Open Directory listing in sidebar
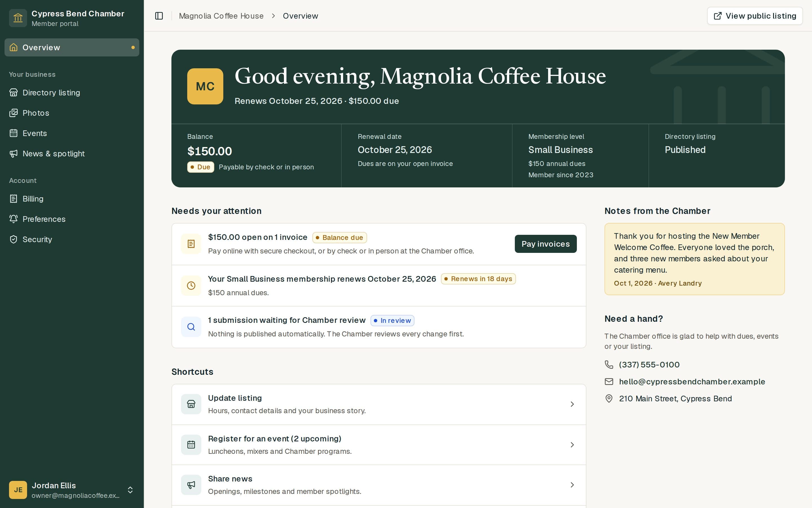 coord(72,93)
